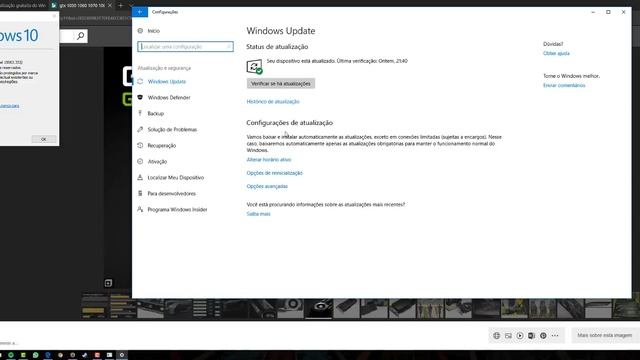Click the Ativação checkmark circle icon
The image size is (640, 360).
pyautogui.click(x=140, y=161)
